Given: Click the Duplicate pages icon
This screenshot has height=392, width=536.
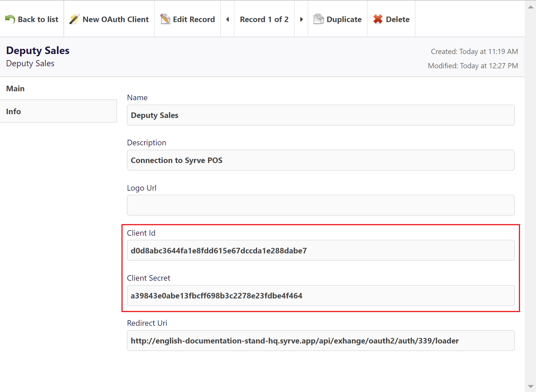Looking at the screenshot, I should click(318, 19).
